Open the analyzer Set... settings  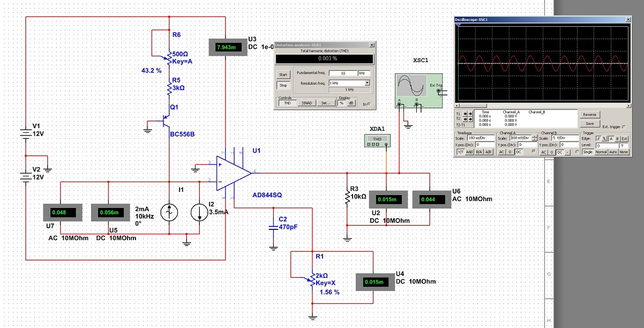tap(326, 103)
